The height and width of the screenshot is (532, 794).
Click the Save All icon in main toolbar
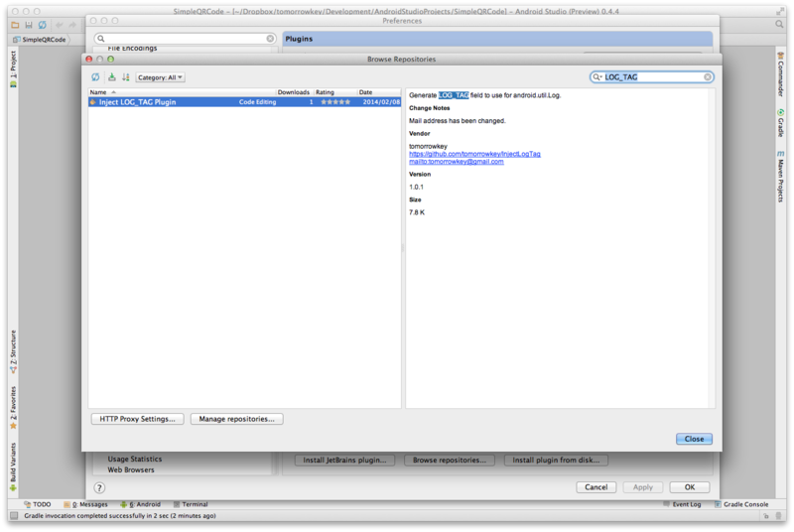(x=29, y=25)
